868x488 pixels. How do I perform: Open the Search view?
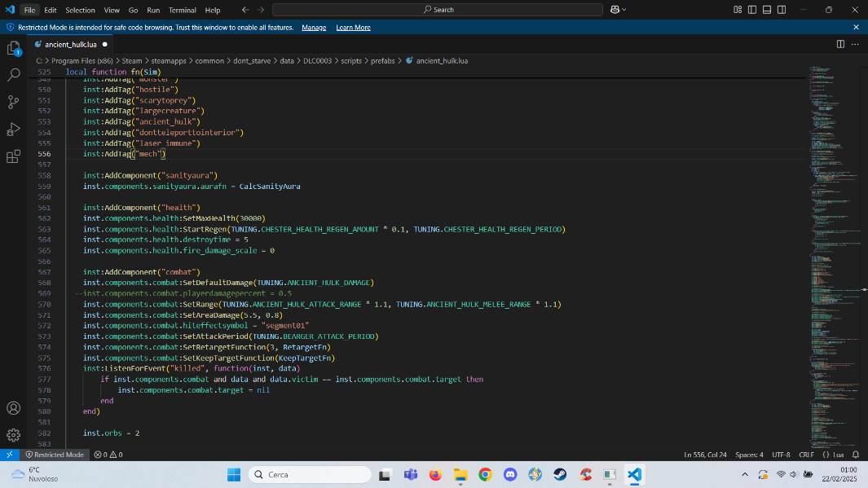(13, 74)
